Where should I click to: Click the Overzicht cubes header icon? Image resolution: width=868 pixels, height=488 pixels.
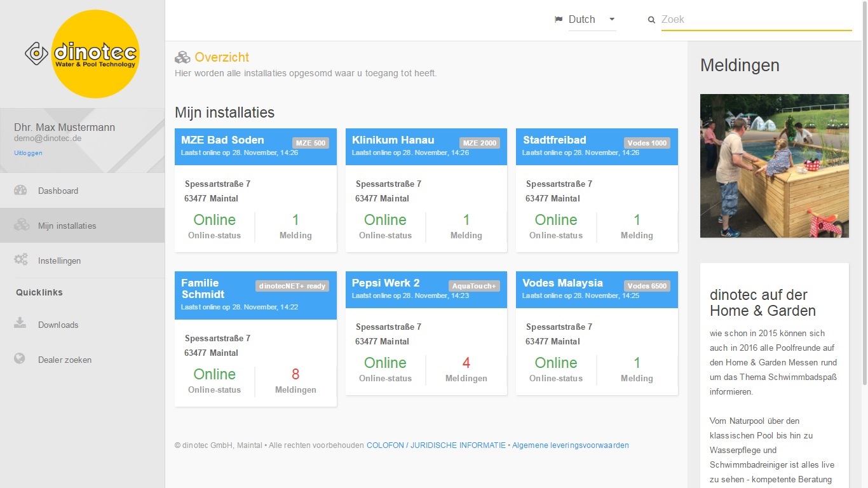tap(182, 57)
